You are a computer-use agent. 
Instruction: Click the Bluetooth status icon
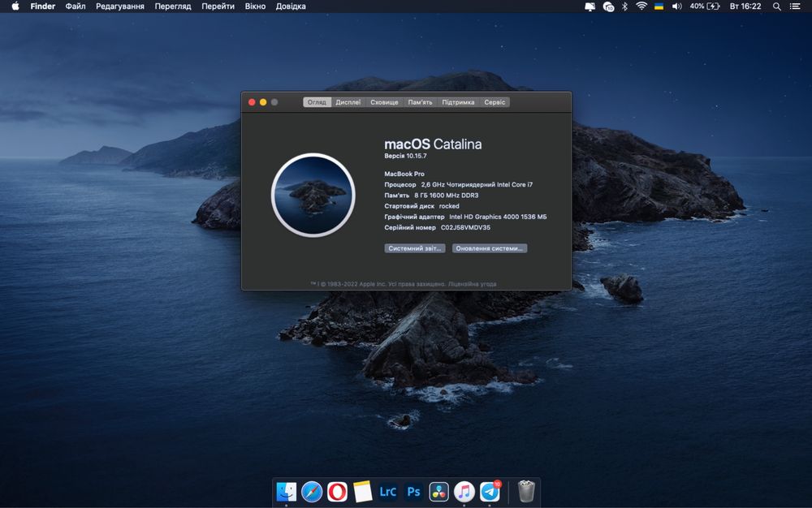pos(624,6)
